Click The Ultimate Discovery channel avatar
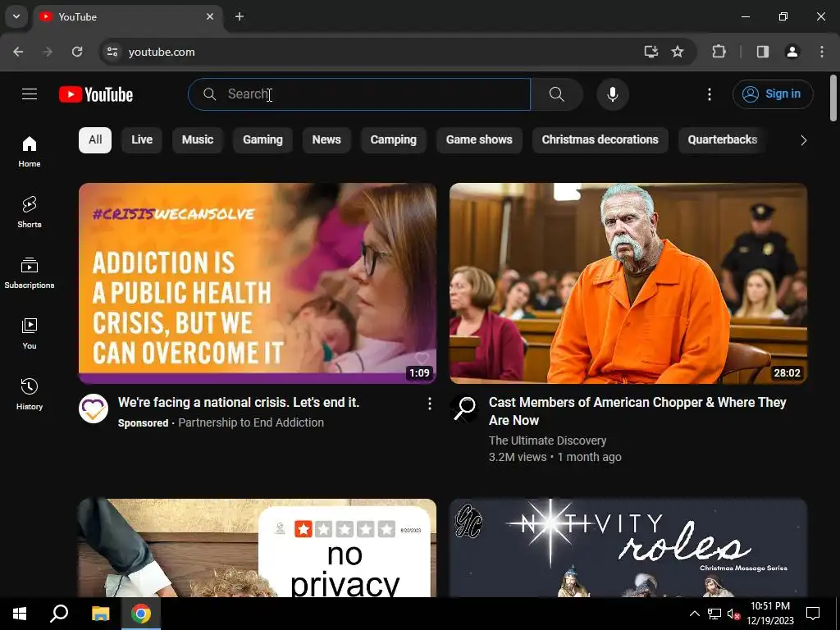The image size is (840, 630). [x=464, y=409]
